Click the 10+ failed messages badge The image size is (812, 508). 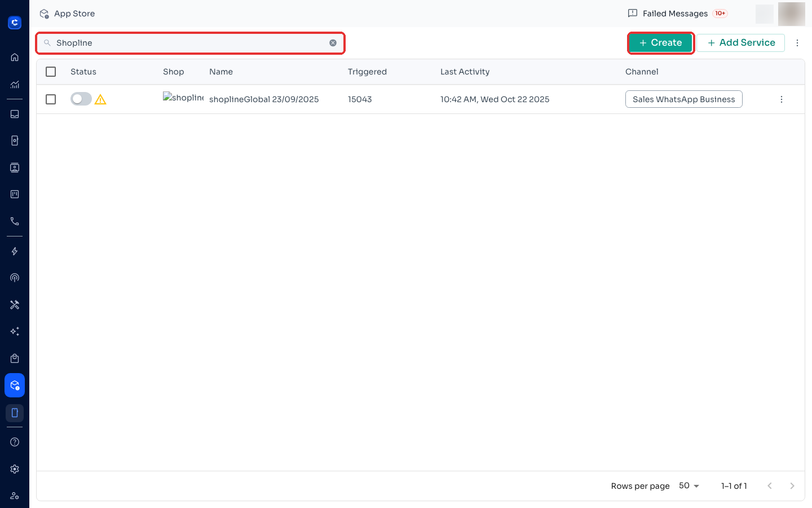pos(720,14)
